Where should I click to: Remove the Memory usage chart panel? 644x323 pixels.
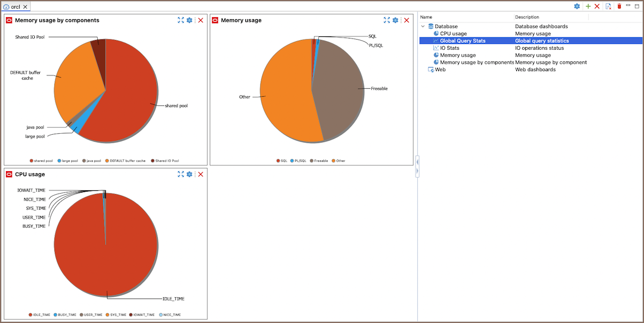point(407,20)
